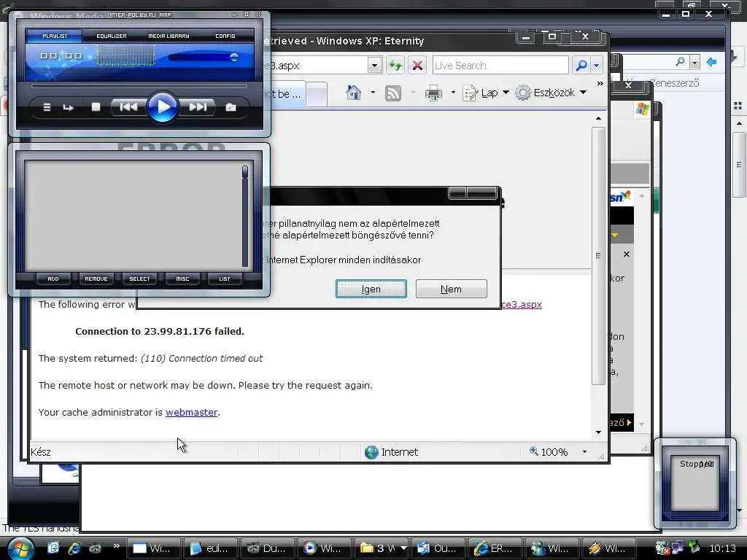Open the search provider dropdown arrow

(x=597, y=65)
